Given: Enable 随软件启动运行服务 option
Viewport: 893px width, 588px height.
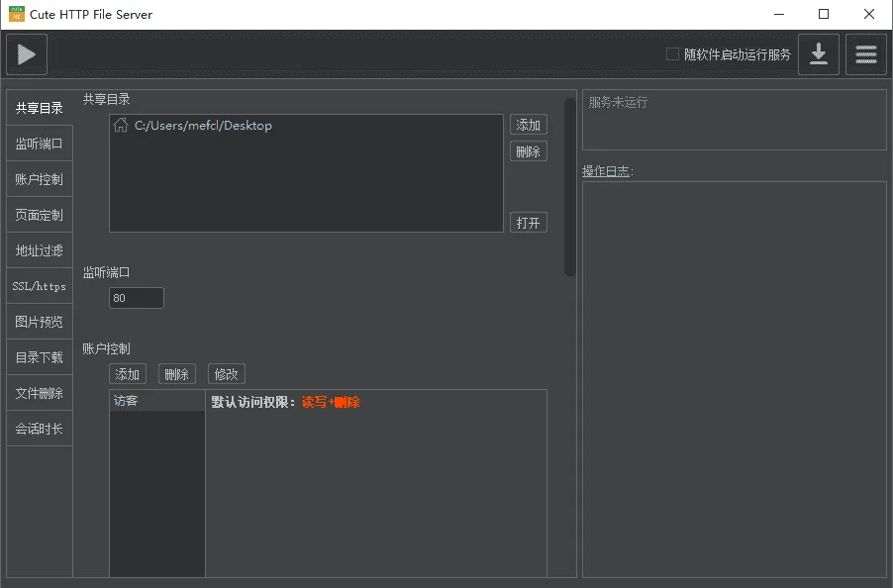Looking at the screenshot, I should click(x=671, y=54).
